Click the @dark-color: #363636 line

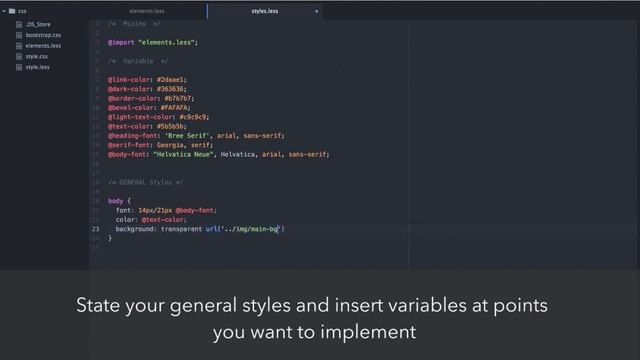(x=147, y=89)
